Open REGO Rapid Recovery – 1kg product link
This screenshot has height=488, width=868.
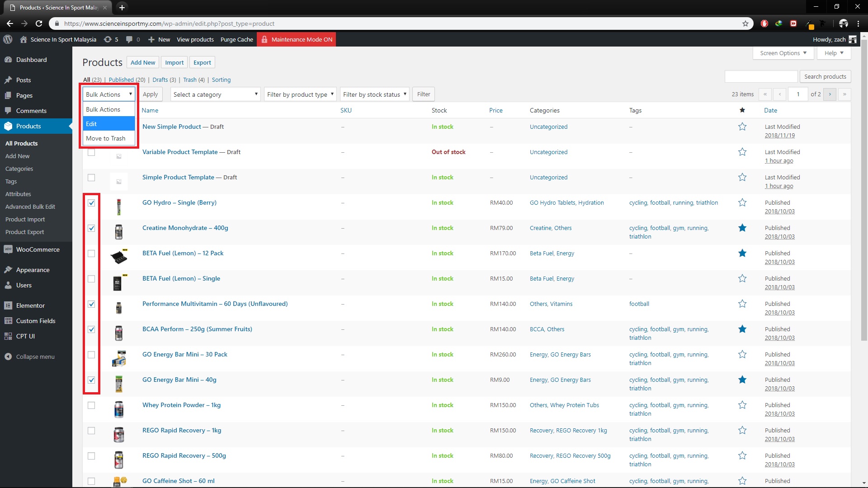click(x=182, y=430)
